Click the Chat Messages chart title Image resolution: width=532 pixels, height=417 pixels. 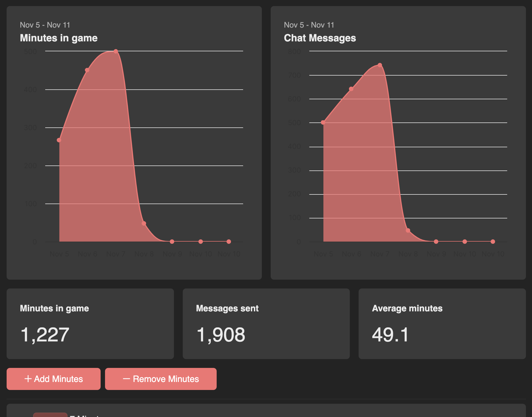pyautogui.click(x=320, y=38)
